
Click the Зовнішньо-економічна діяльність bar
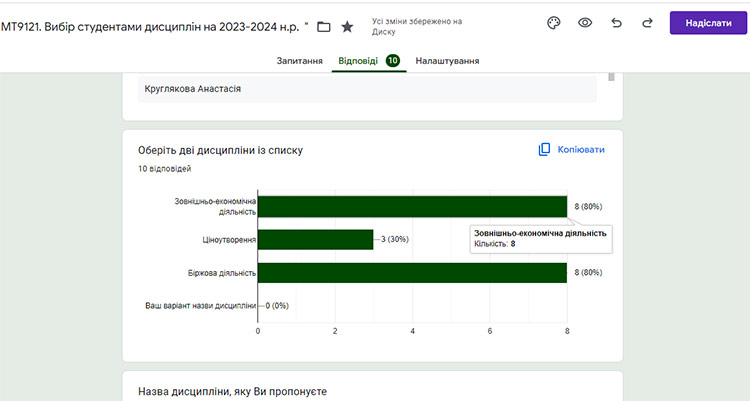pos(412,206)
